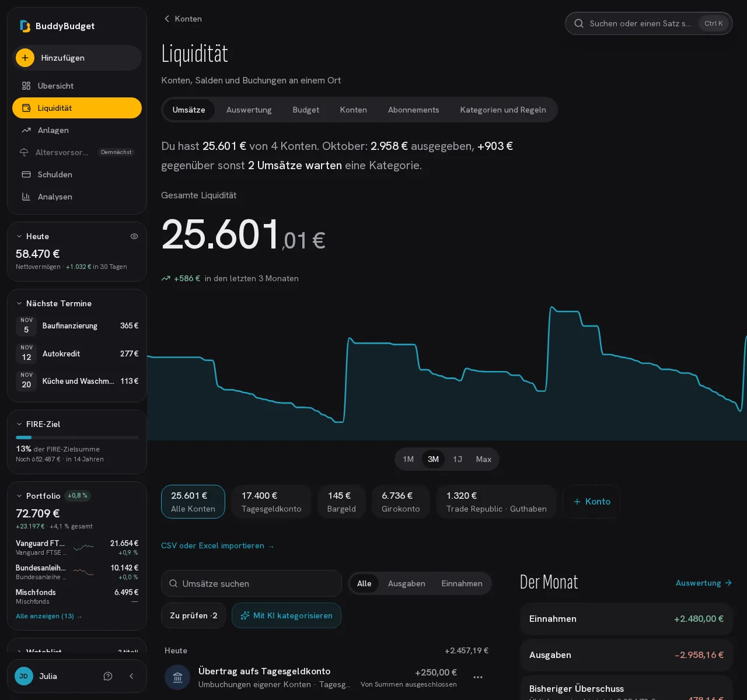Collapse the sidebar with the left chevron
The height and width of the screenshot is (700, 747).
coord(131,676)
